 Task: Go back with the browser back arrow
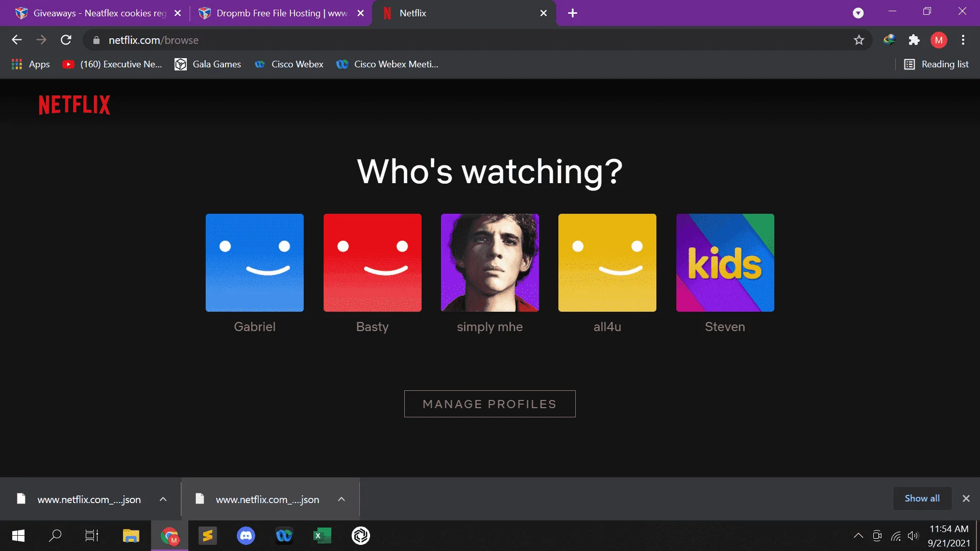tap(17, 40)
